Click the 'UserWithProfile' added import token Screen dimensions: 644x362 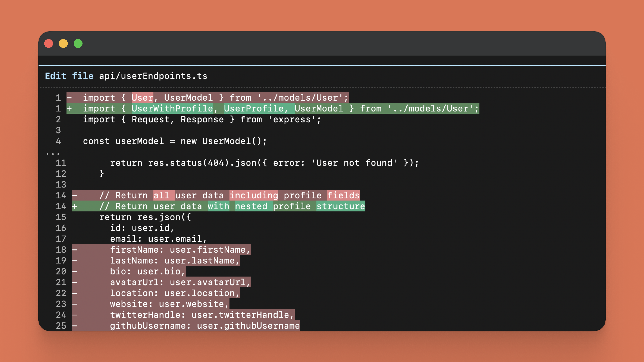click(x=172, y=108)
